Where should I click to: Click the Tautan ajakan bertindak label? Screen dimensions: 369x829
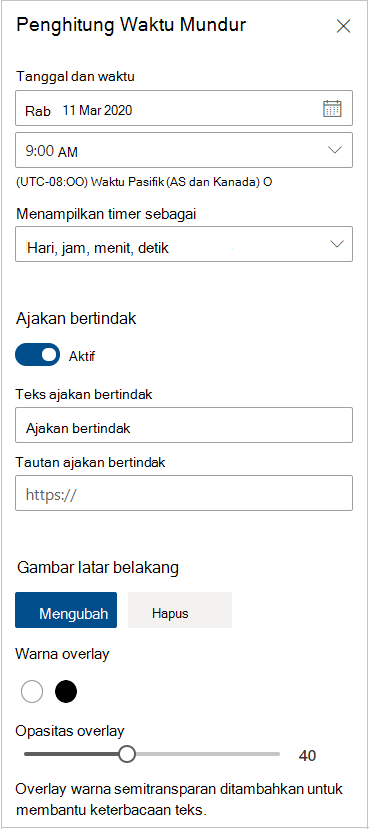point(90,462)
